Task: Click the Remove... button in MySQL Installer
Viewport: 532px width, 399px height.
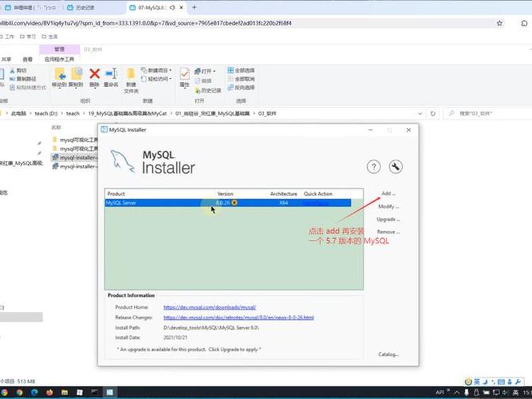Action: [x=388, y=232]
